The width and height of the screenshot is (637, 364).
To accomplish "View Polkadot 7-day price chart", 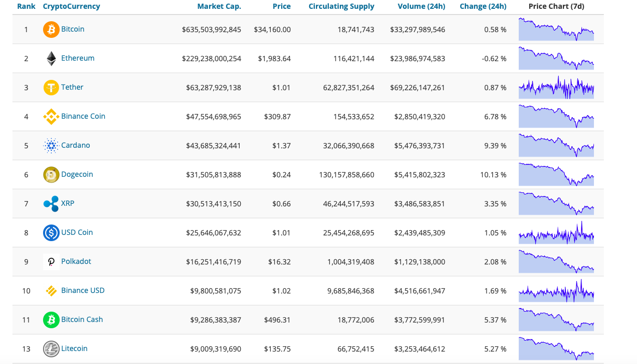I will pyautogui.click(x=556, y=262).
